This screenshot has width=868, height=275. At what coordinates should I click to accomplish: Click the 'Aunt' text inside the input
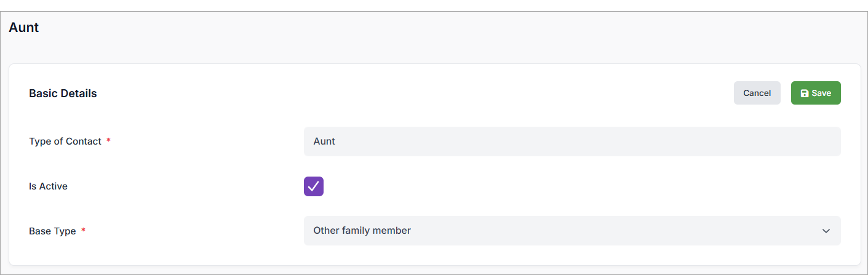pos(324,141)
